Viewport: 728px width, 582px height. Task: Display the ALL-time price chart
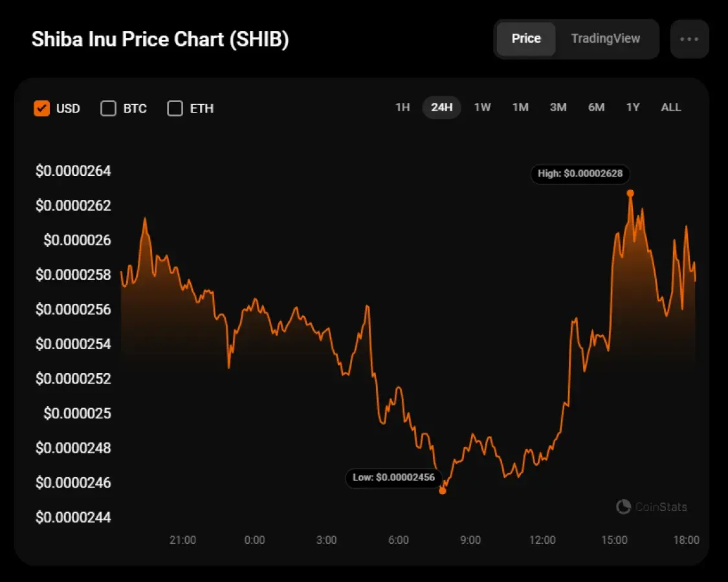point(671,107)
